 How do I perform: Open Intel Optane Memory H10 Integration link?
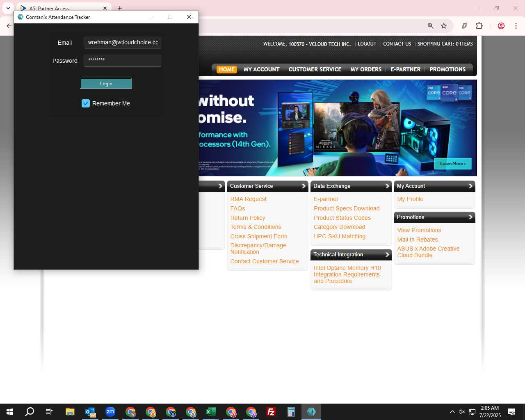point(347,274)
